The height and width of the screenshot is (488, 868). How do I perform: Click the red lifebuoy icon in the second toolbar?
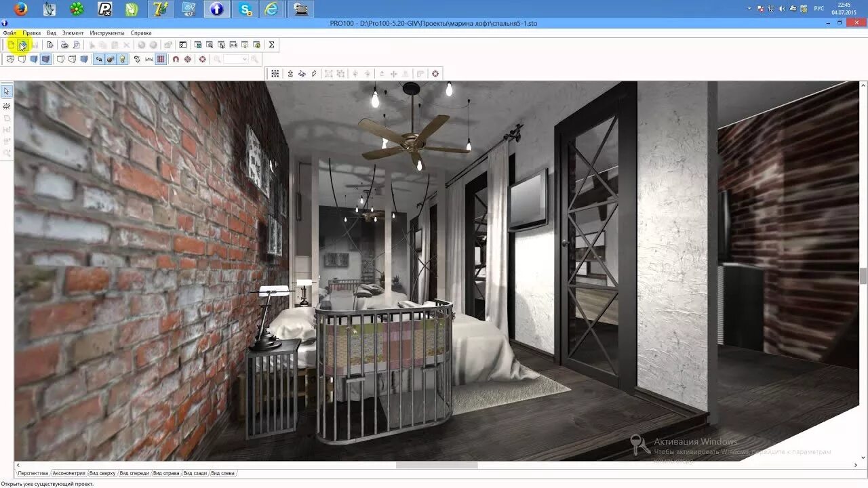[202, 59]
